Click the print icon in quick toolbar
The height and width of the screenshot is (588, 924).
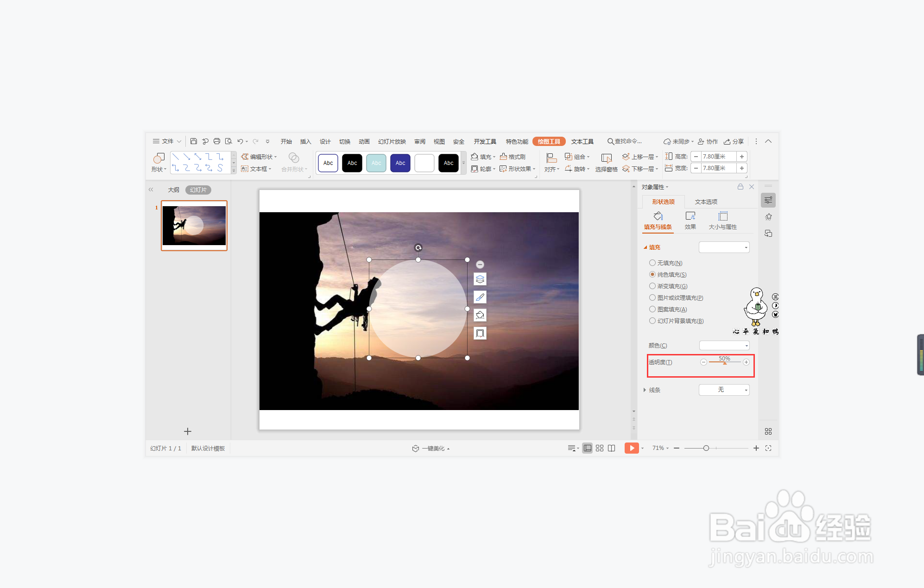pos(216,141)
